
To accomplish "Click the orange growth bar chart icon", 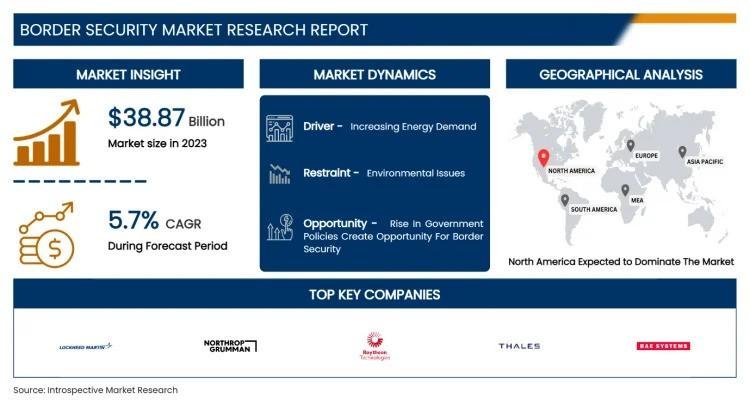I will point(47,133).
